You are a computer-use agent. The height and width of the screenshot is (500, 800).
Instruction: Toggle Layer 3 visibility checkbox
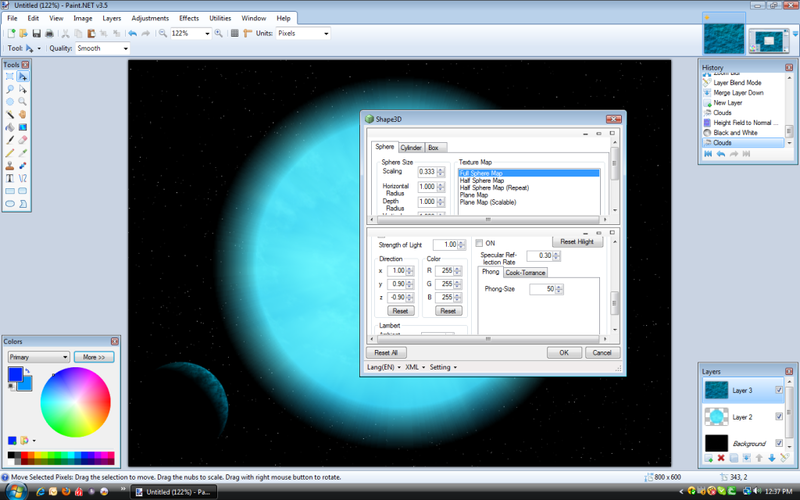tap(779, 390)
